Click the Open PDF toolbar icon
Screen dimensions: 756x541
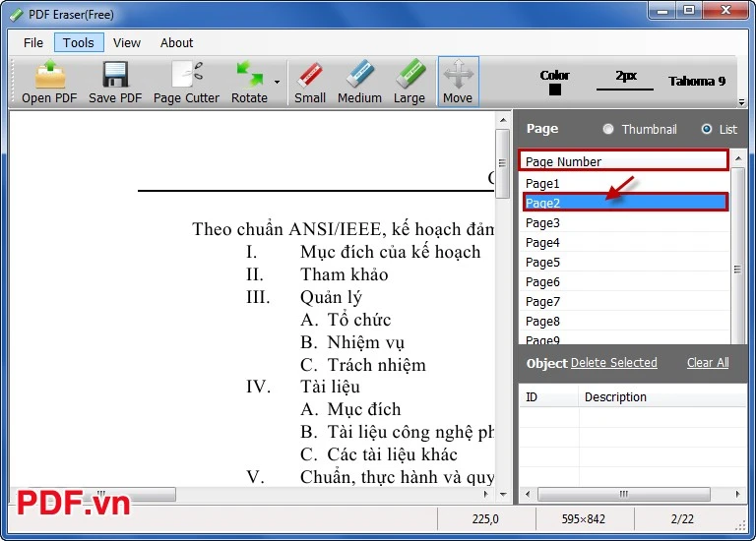[x=49, y=74]
